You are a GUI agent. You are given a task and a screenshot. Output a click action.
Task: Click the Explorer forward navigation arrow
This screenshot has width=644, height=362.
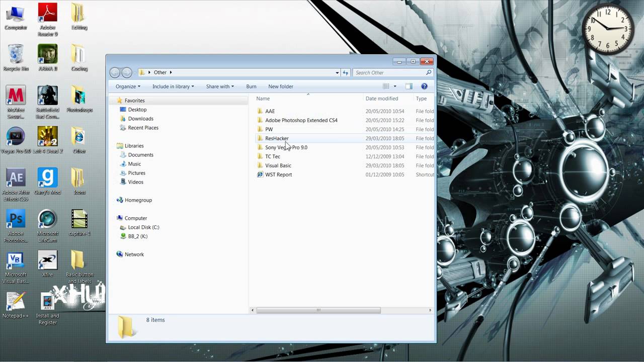[x=127, y=73]
